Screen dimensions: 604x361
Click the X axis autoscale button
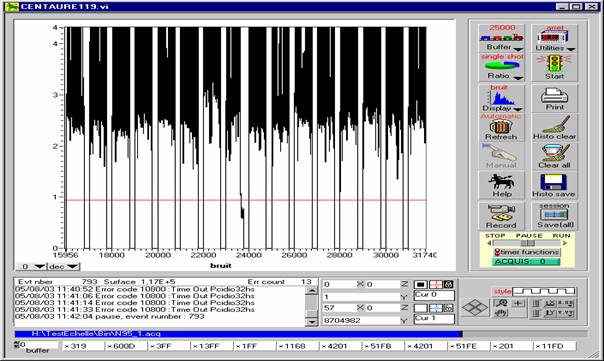[x=550, y=303]
